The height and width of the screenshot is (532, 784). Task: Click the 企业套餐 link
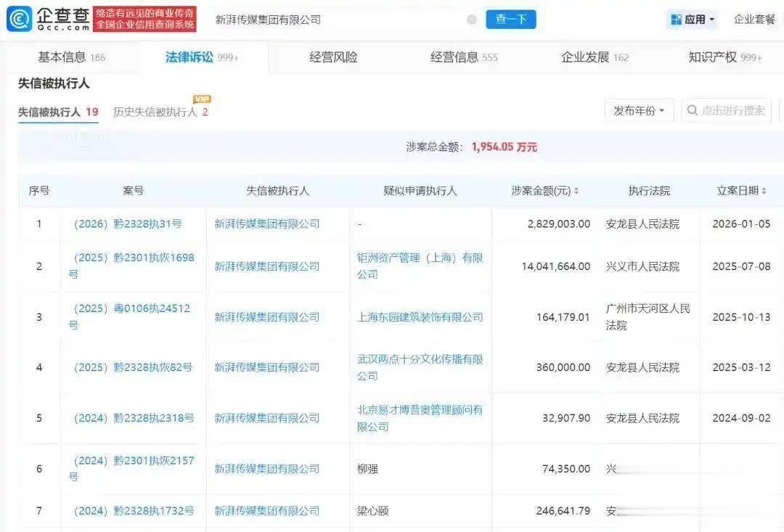tap(754, 20)
